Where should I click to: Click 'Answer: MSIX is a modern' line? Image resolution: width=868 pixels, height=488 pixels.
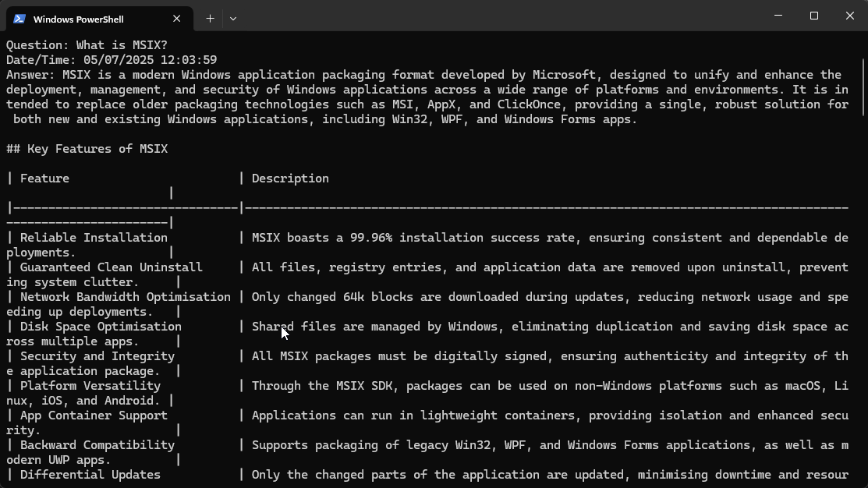click(x=424, y=75)
